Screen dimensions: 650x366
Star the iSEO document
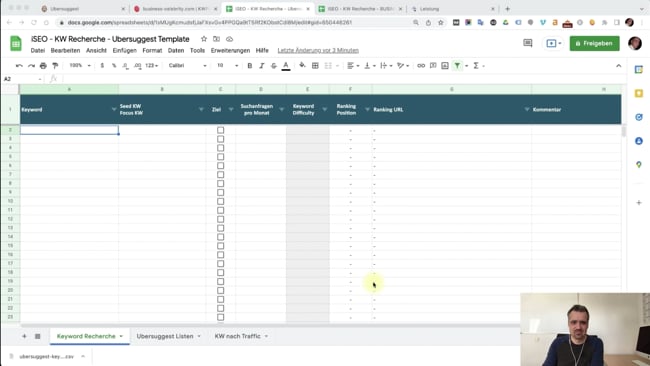pos(204,39)
